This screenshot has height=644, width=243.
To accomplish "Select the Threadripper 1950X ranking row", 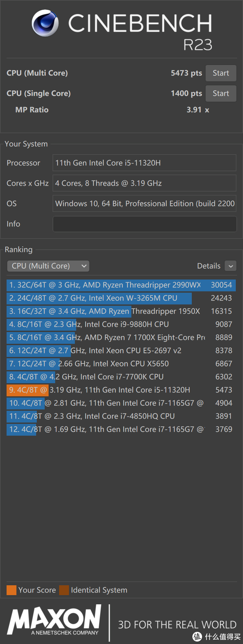I will coord(121,311).
